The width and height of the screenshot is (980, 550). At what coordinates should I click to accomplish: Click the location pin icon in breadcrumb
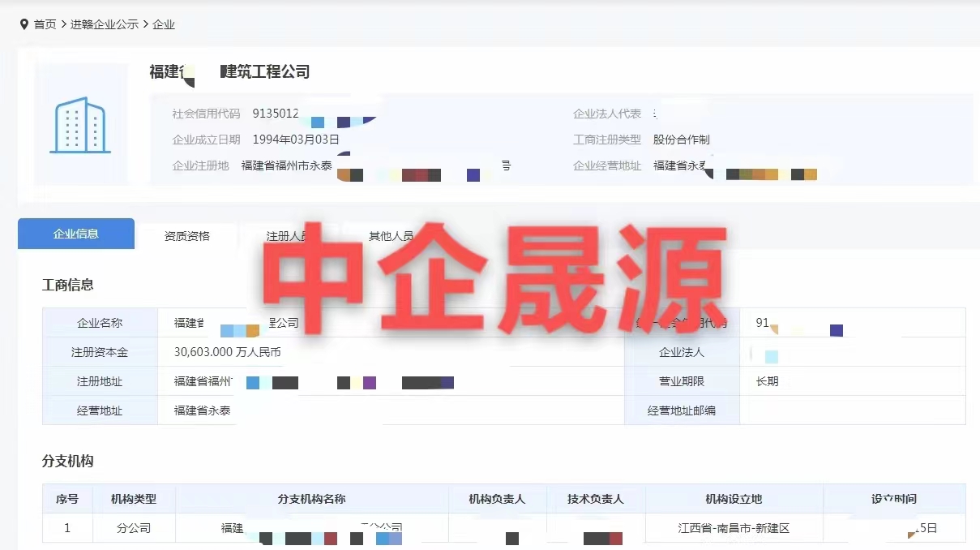tap(24, 24)
